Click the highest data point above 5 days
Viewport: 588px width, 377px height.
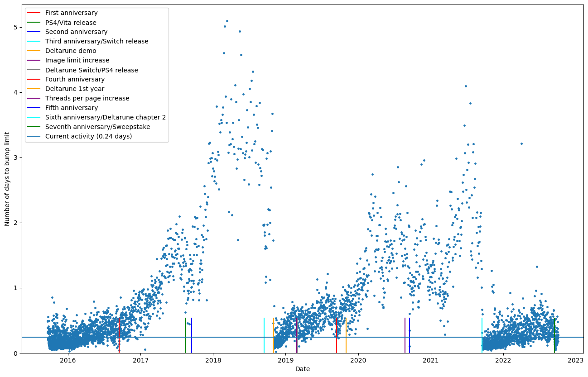click(227, 21)
